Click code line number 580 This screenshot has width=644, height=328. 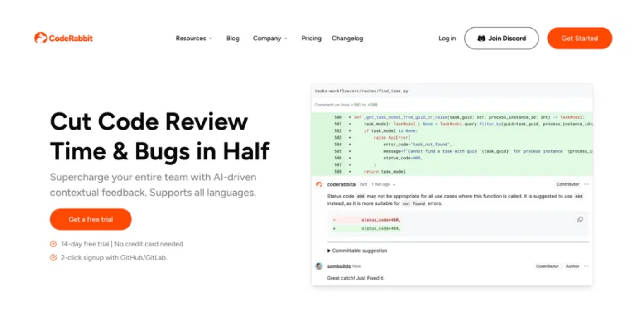point(337,117)
